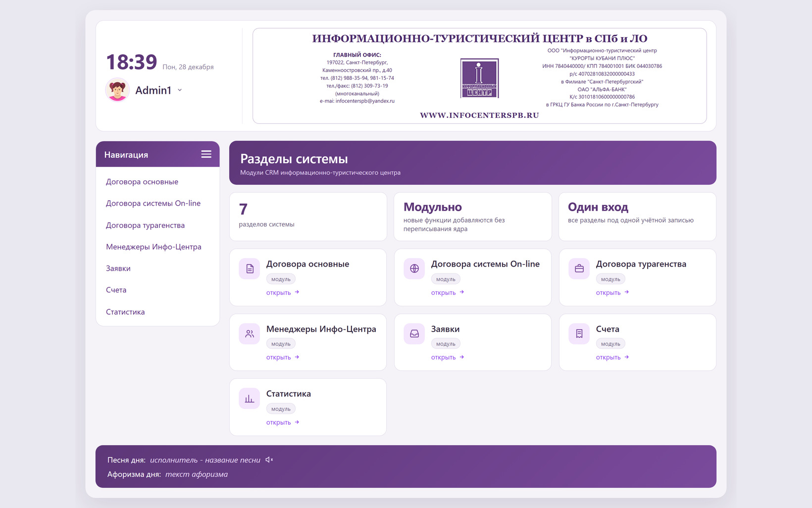Click открыть link on Менеджеры Инфо-Центра card
The height and width of the screenshot is (508, 812).
[x=283, y=357]
